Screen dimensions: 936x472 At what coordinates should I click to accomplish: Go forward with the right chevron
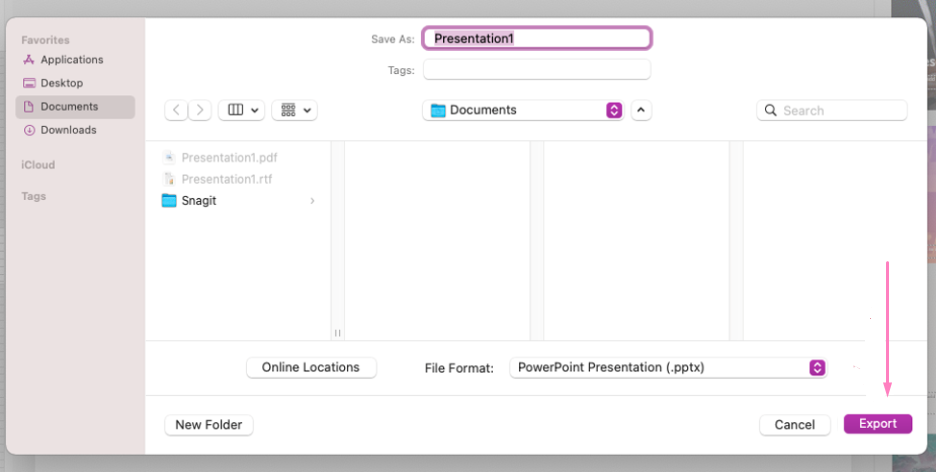point(200,110)
